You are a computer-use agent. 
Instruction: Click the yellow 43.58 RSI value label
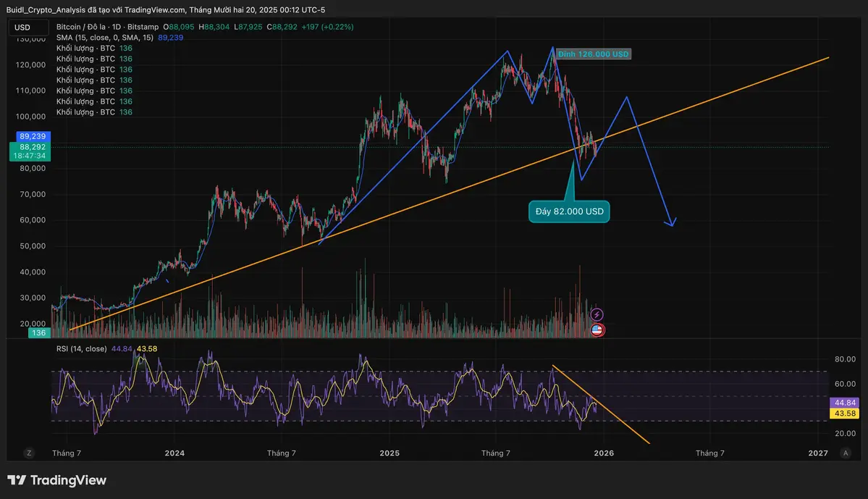[x=845, y=412]
